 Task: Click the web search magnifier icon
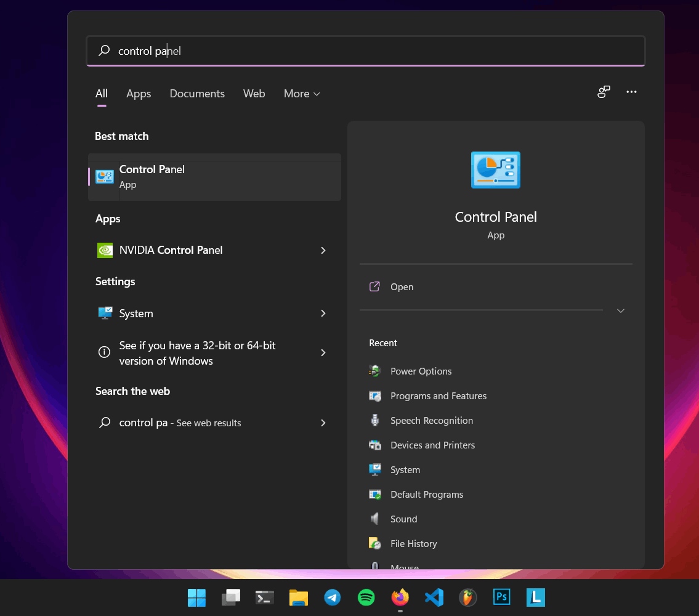click(105, 423)
